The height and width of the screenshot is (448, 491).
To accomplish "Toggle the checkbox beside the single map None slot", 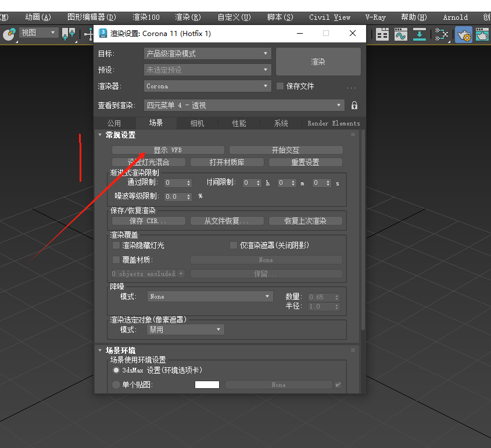I will click(338, 385).
